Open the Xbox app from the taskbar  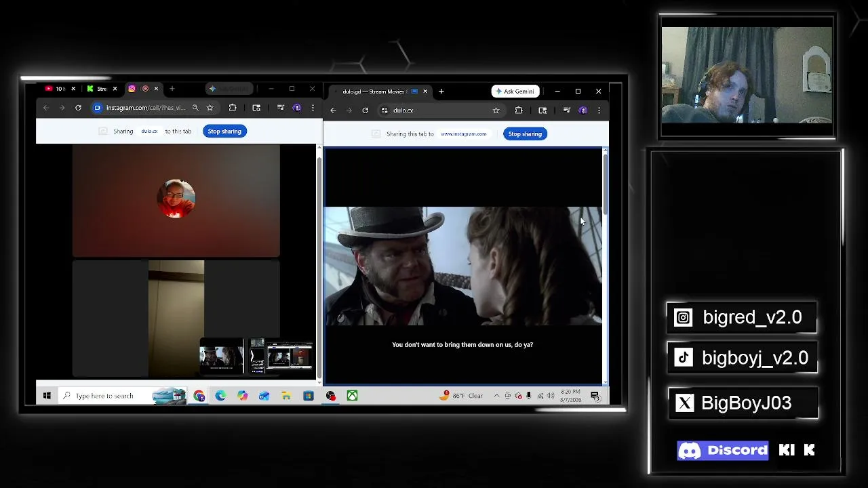(x=353, y=396)
